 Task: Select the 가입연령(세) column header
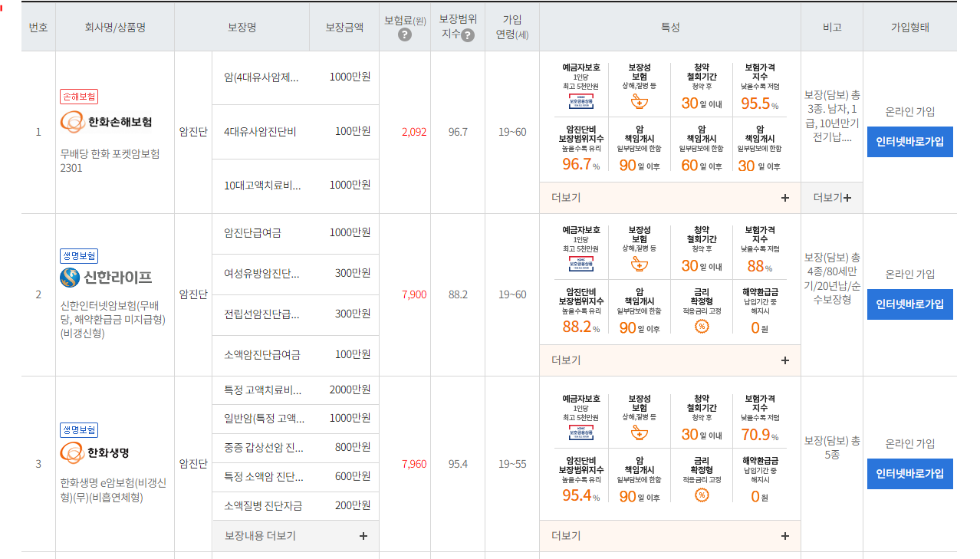tap(511, 27)
